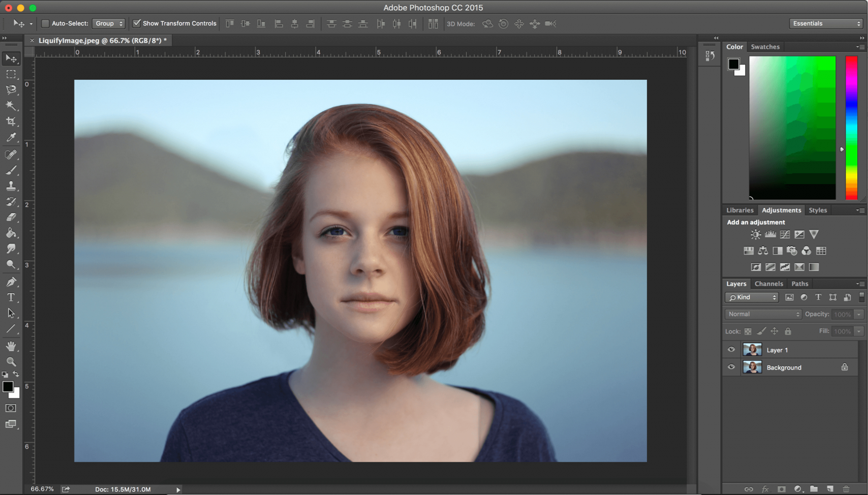Click the Adjustments tab
868x495 pixels.
(x=781, y=209)
